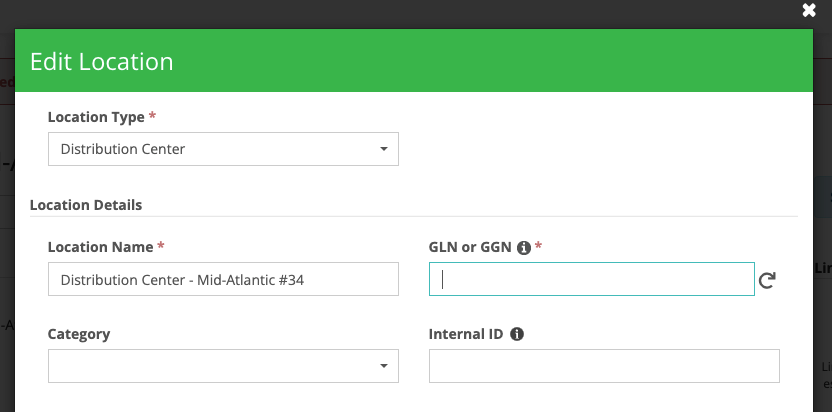Click inside the GLN or GGN input
This screenshot has height=412, width=832.
click(591, 280)
